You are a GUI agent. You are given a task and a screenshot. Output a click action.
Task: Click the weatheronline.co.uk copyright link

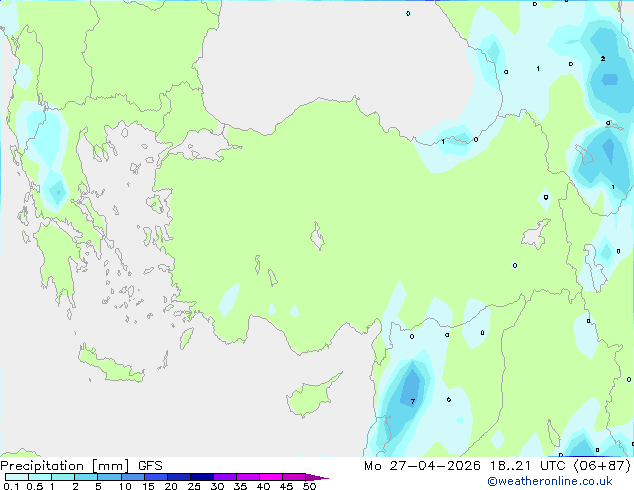(x=550, y=481)
